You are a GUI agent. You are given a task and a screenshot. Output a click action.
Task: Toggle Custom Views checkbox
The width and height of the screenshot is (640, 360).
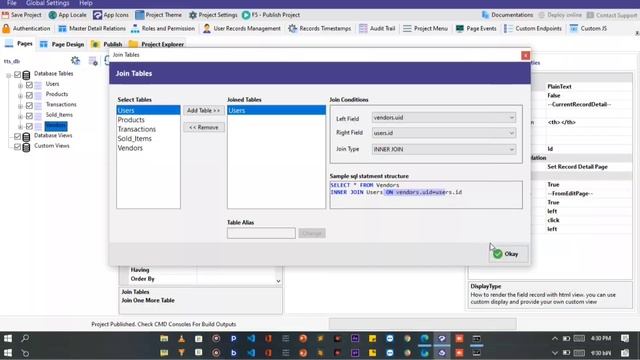click(17, 147)
